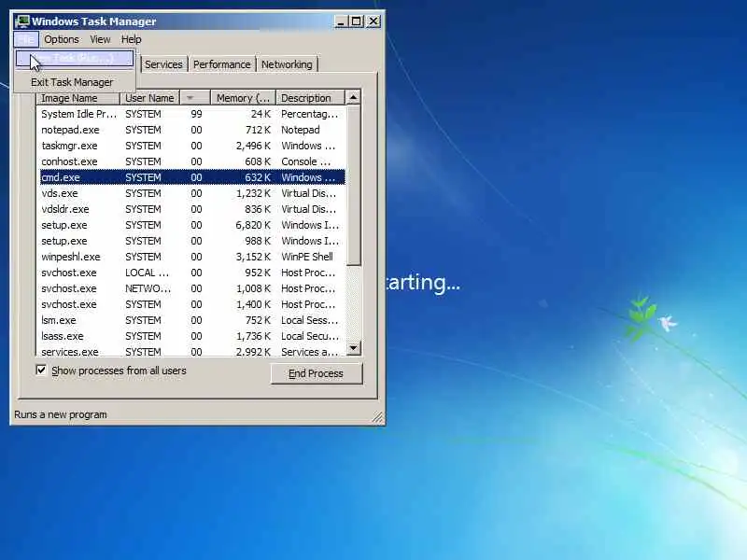This screenshot has height=560, width=747.
Task: Sort by Memory column header
Action: (244, 98)
